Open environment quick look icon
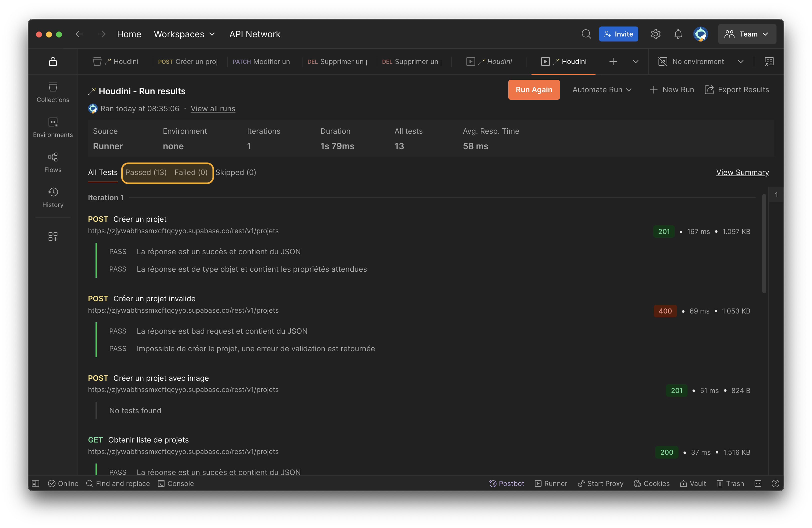The width and height of the screenshot is (812, 528). click(x=769, y=62)
